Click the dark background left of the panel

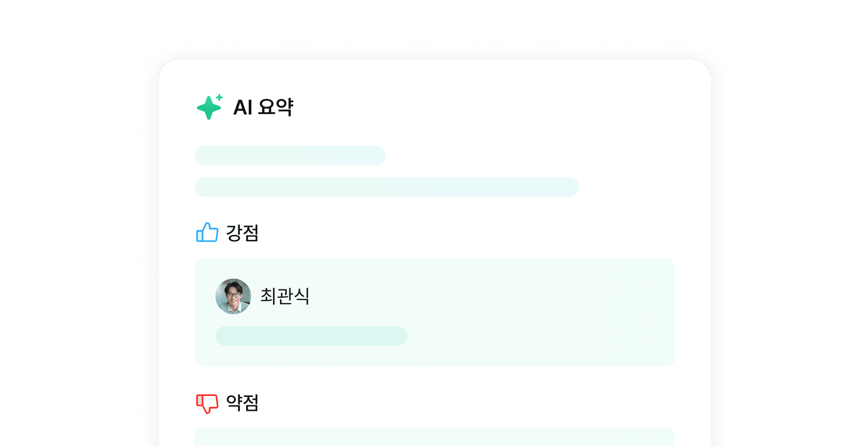tap(74, 248)
